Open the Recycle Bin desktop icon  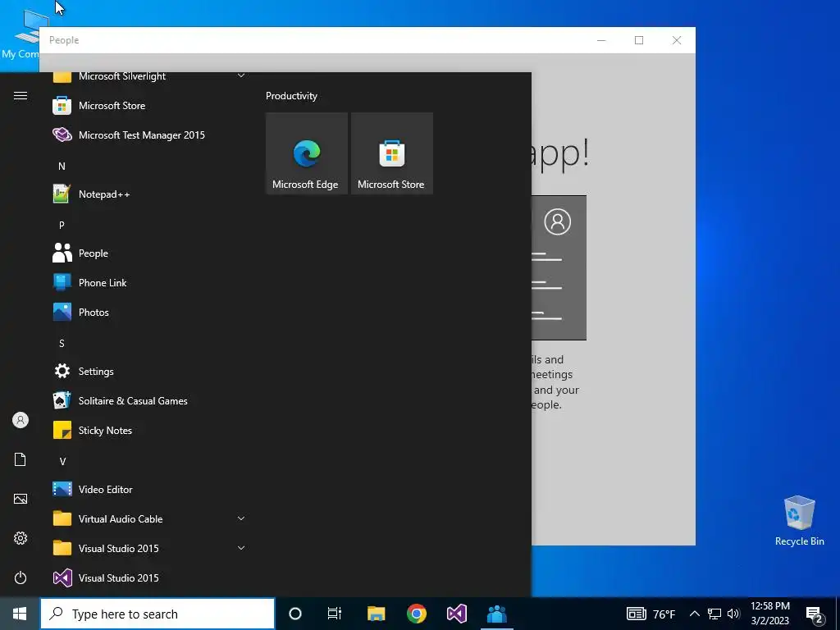(799, 520)
